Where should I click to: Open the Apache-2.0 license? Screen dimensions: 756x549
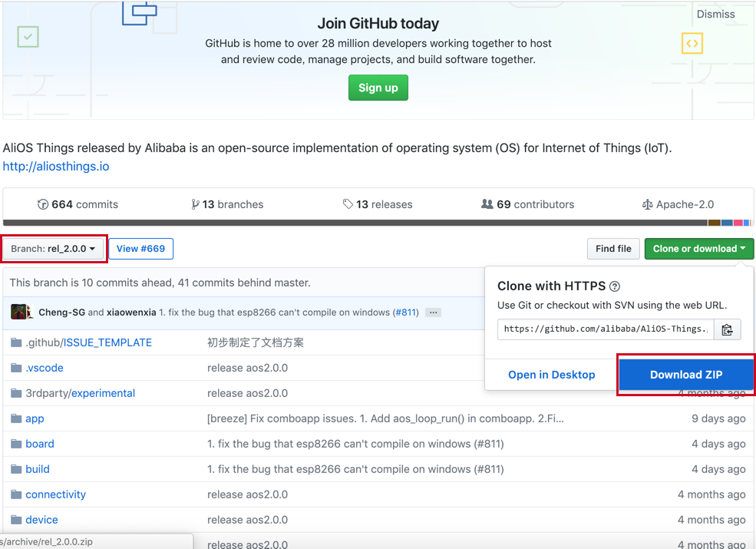pyautogui.click(x=678, y=204)
